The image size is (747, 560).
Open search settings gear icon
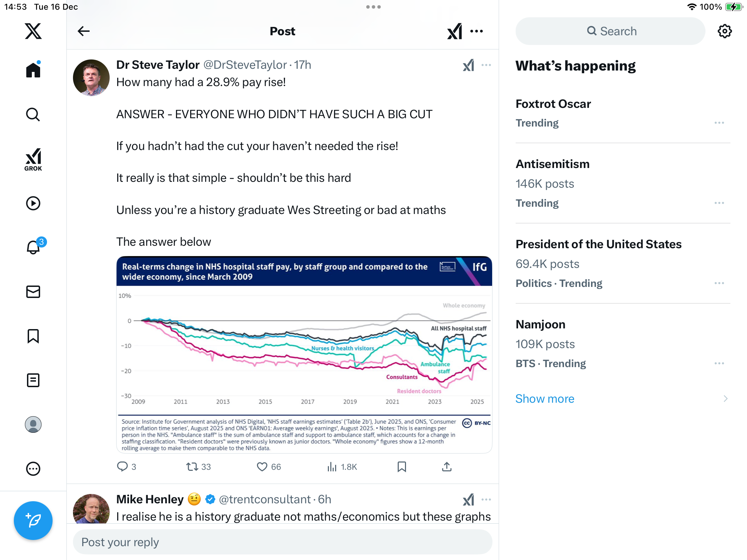[725, 31]
